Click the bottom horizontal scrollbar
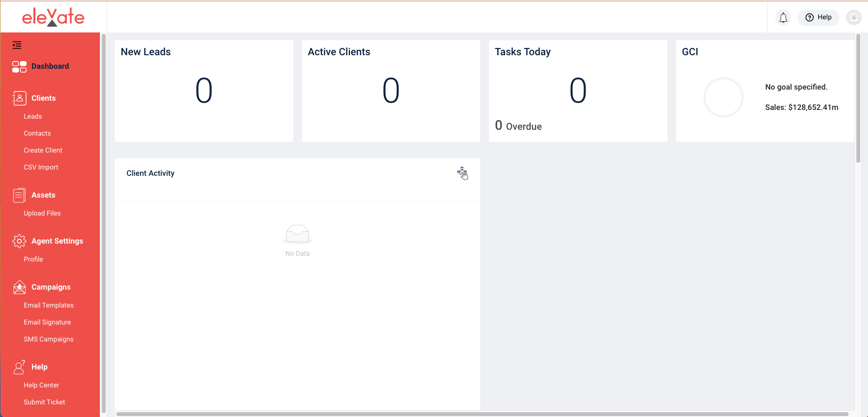Viewport: 868px width, 417px height. [482, 414]
